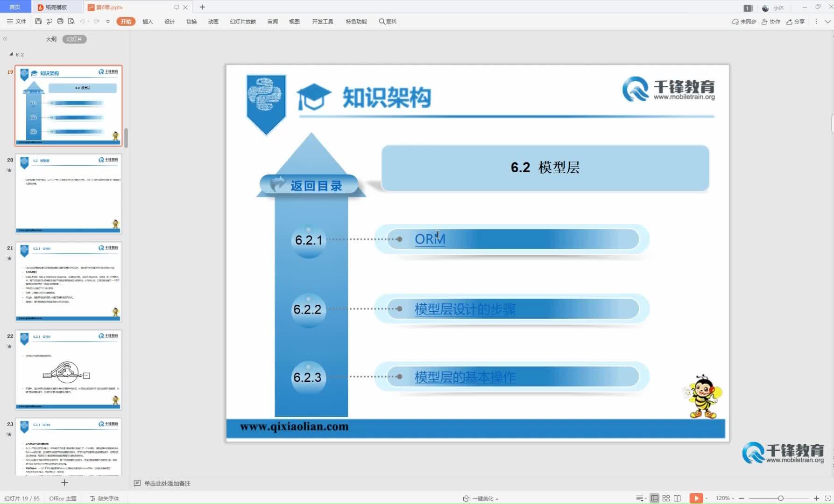
Task: Open the 分享 share feature
Action: coord(795,21)
